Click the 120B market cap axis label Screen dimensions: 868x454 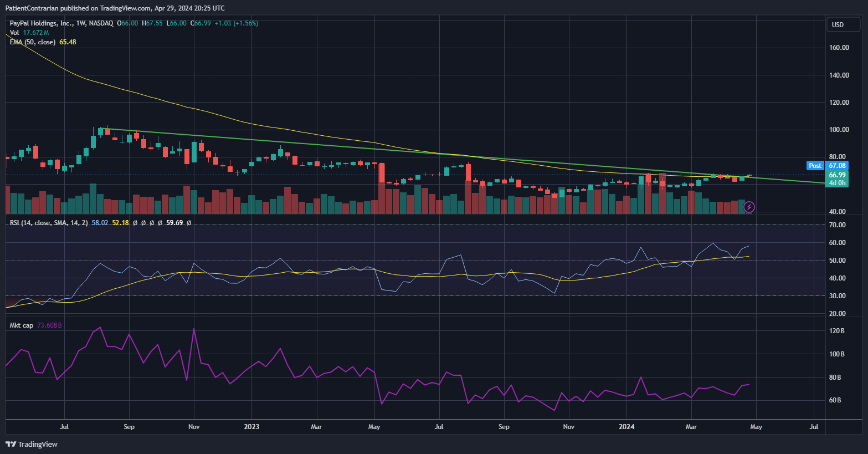point(836,331)
